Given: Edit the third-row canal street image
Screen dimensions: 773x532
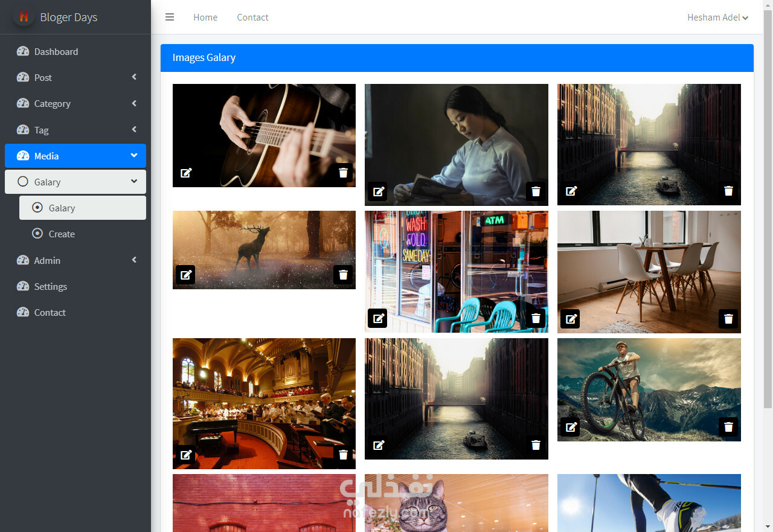Looking at the screenshot, I should point(378,445).
